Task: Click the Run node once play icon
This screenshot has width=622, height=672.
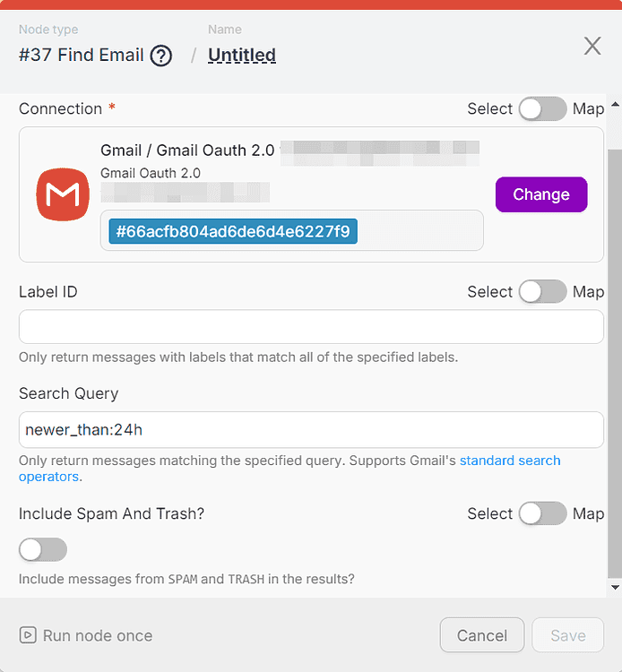Action: 29,635
